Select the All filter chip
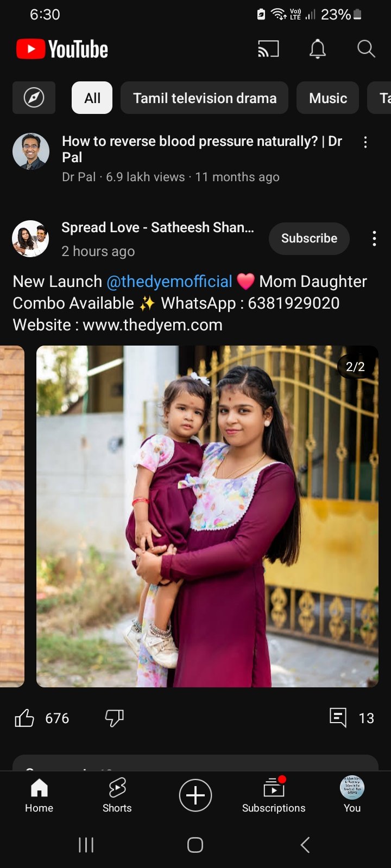The height and width of the screenshot is (868, 391). pyautogui.click(x=92, y=98)
